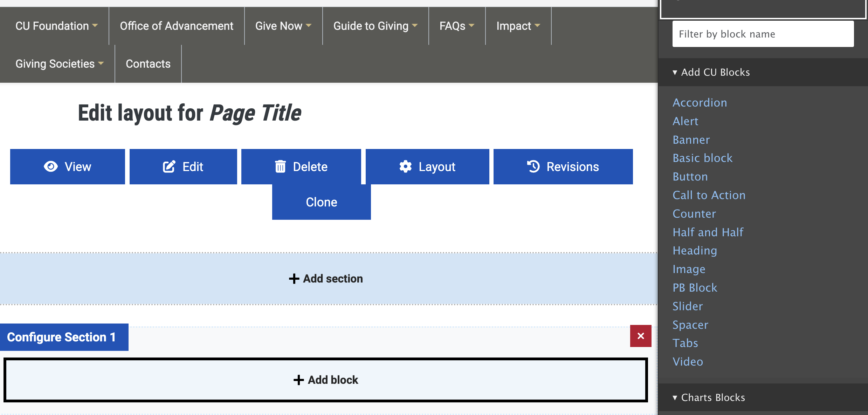868x415 pixels.
Task: Choose the Call to Action block
Action: (709, 195)
